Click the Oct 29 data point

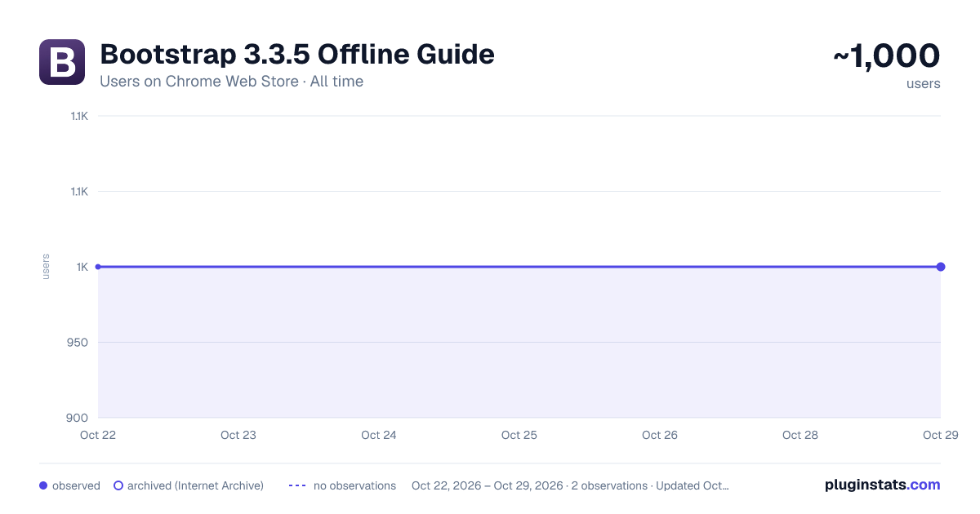(x=941, y=267)
